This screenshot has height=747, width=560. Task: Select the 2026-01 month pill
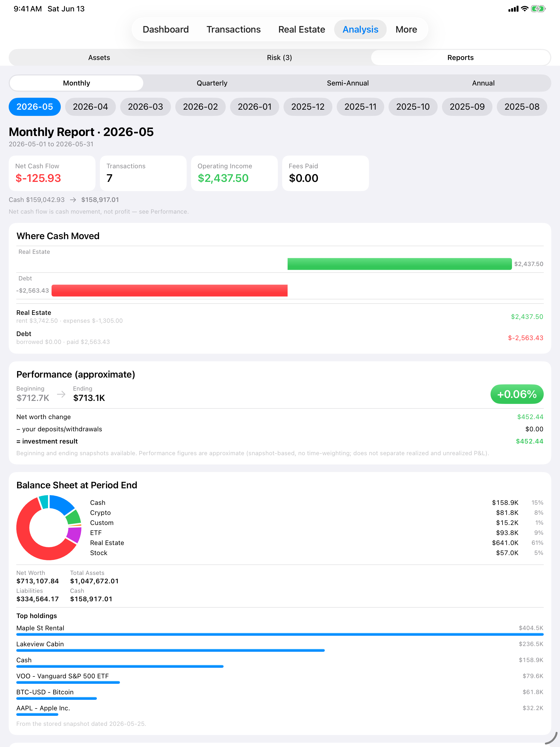tap(254, 107)
